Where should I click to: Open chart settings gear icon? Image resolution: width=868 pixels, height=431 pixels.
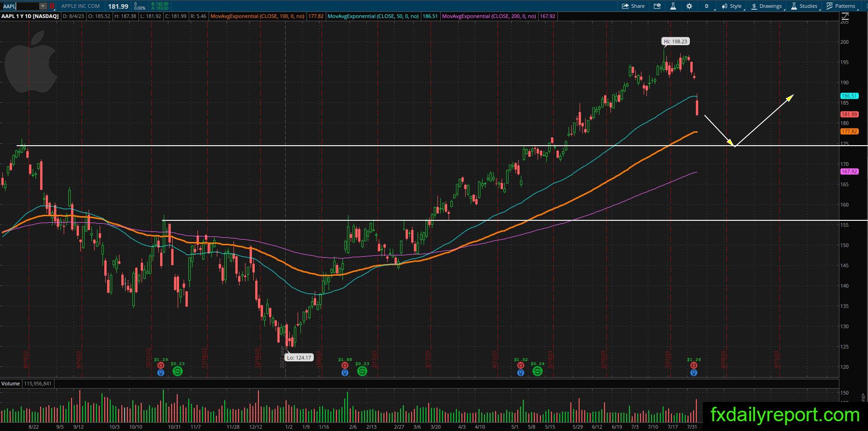(689, 6)
